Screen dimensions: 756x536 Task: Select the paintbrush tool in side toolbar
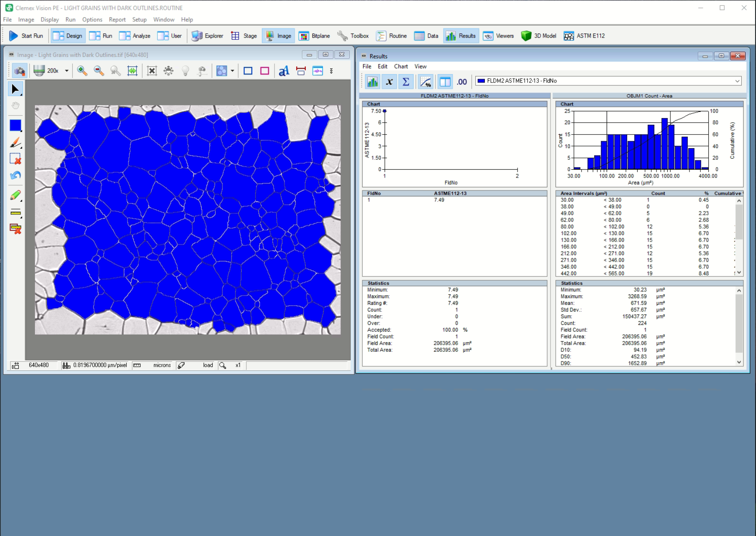[x=15, y=143]
